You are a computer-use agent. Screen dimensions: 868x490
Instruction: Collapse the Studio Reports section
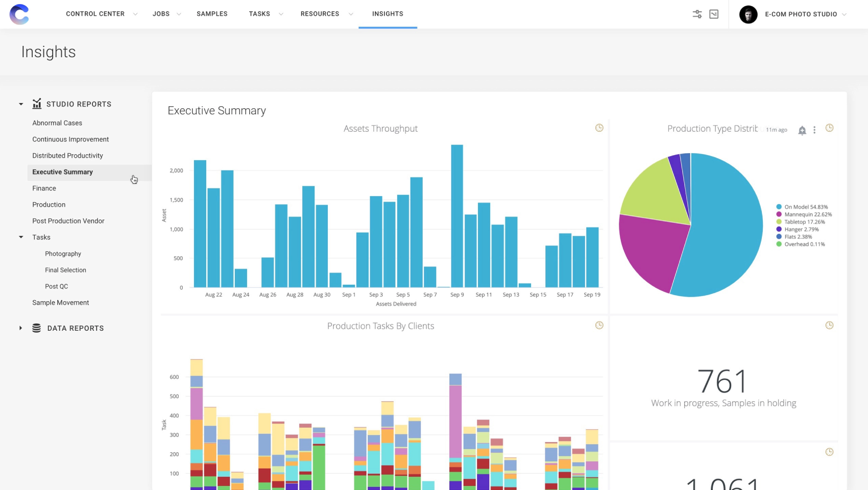pyautogui.click(x=20, y=104)
